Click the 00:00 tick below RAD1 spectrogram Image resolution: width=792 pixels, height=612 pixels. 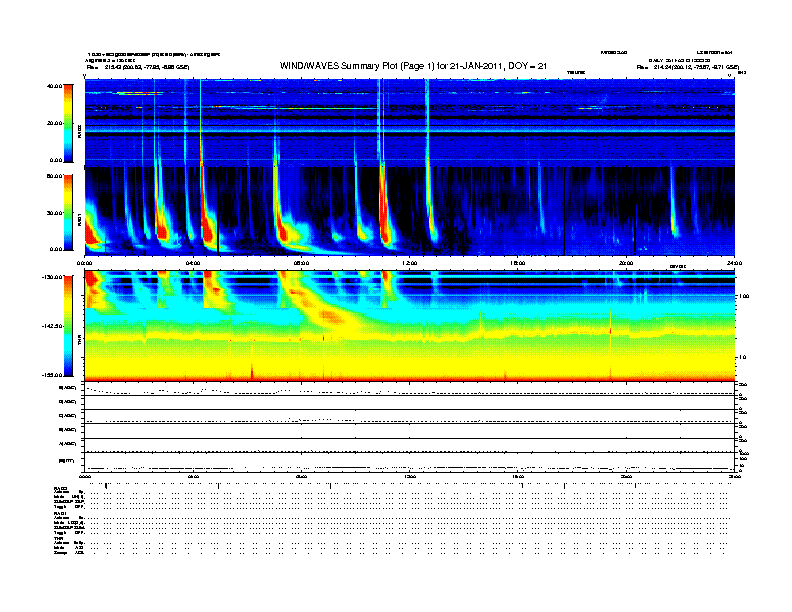click(84, 263)
